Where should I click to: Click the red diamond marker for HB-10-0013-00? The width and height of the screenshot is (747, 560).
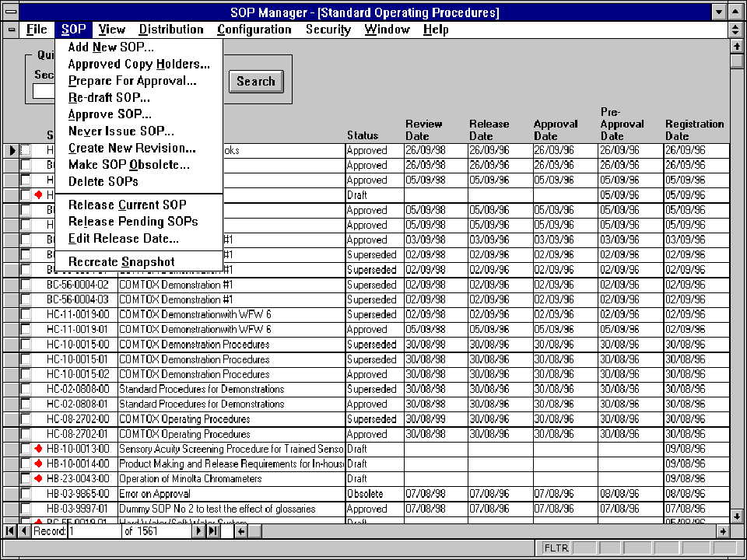(39, 449)
